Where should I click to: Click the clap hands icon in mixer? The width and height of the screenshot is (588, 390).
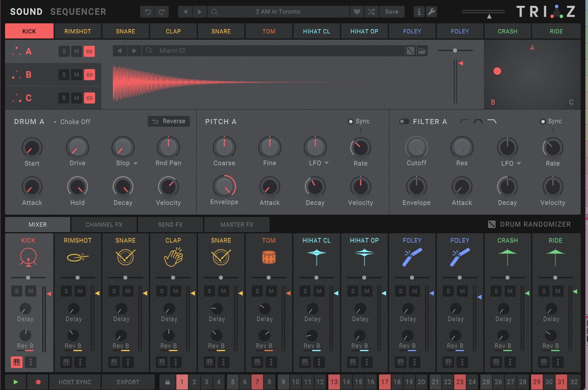tap(173, 257)
